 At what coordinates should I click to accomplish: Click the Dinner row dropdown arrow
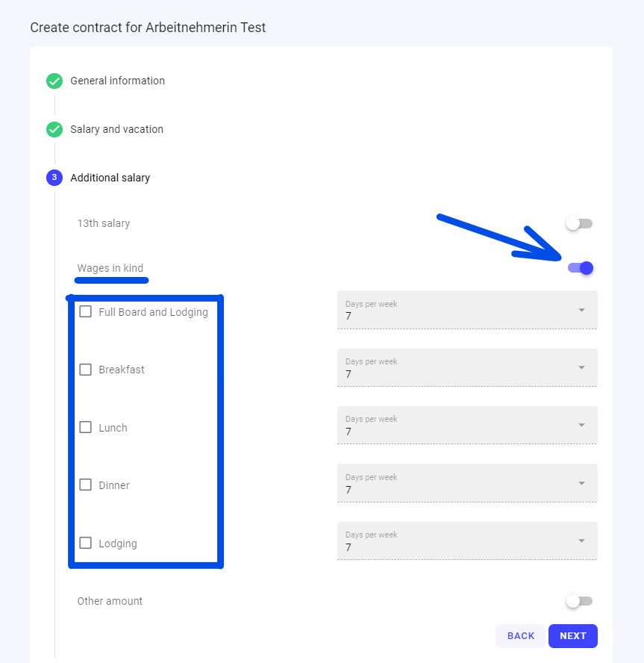click(x=581, y=484)
